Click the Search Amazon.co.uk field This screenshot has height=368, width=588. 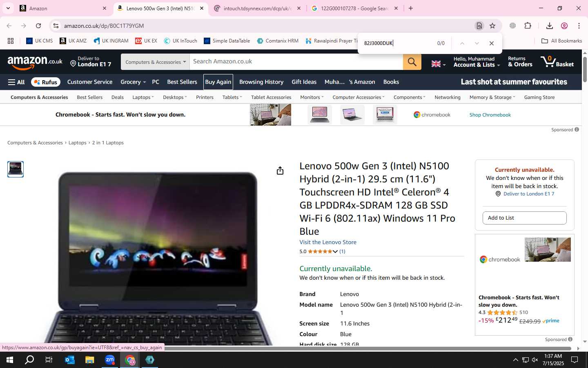[x=296, y=62]
